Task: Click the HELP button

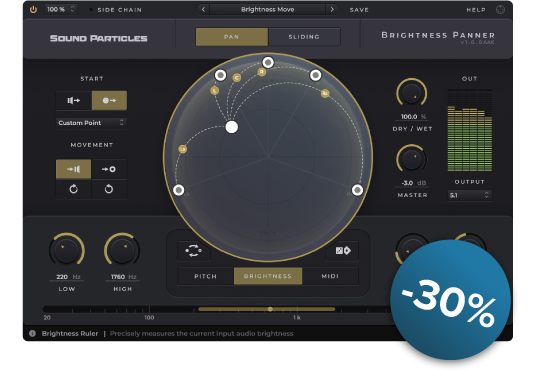Action: click(x=476, y=10)
